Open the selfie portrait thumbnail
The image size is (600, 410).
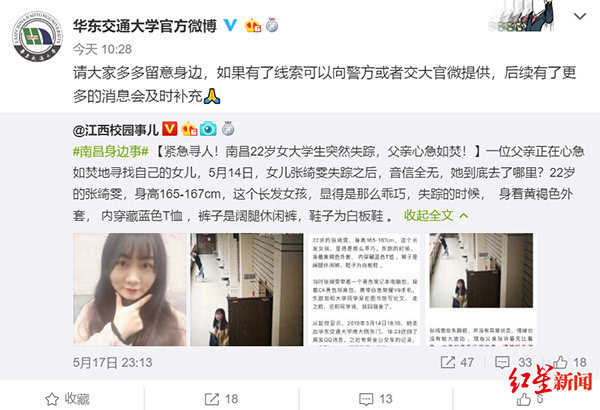coord(130,289)
